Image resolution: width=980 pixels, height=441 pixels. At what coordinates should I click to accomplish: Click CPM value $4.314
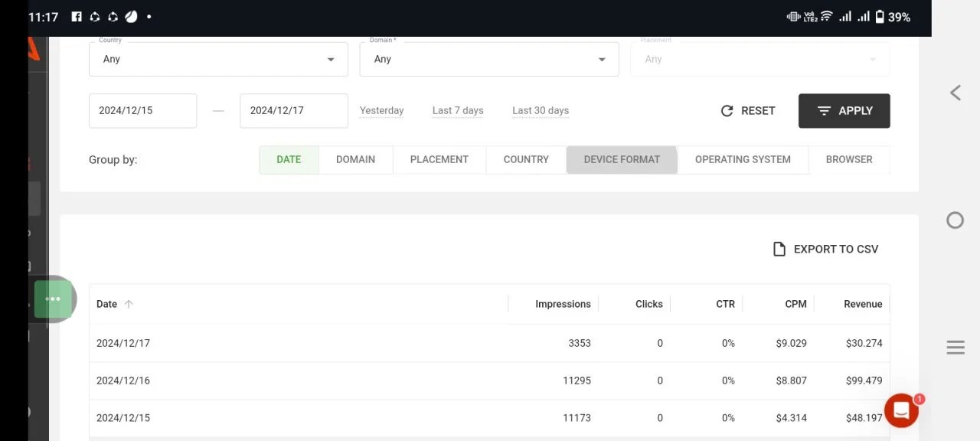[x=791, y=418]
